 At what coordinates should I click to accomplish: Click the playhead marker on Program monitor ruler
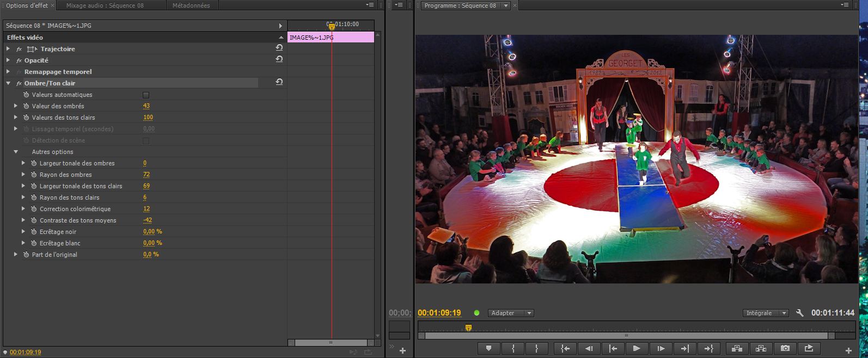point(468,328)
